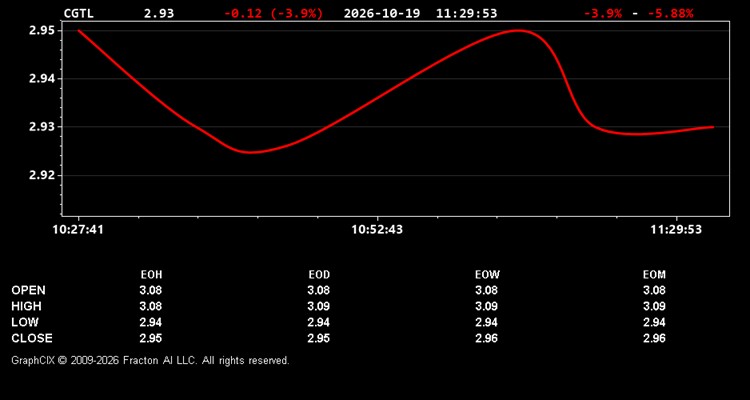750x400 pixels.
Task: Click x-axis time label 10:27:41
Action: (x=77, y=230)
